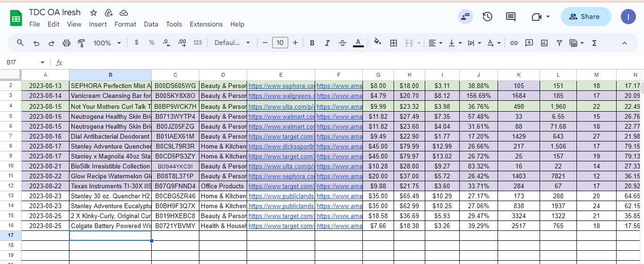Image resolution: width=644 pixels, height=264 pixels.
Task: Open the Default font dropdown
Action: click(232, 43)
